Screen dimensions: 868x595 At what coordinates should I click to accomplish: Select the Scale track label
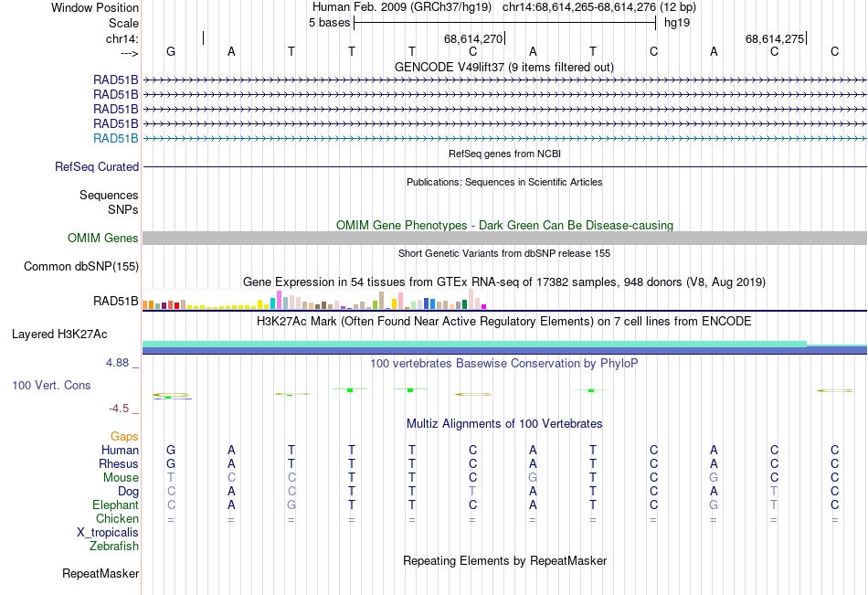pos(123,23)
